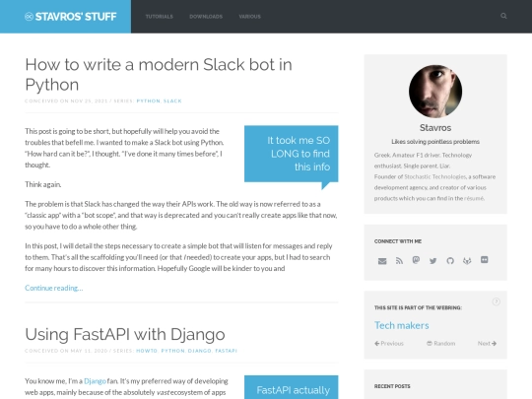This screenshot has height=399, width=532.
Task: Open the search icon in header
Action: pos(503,16)
